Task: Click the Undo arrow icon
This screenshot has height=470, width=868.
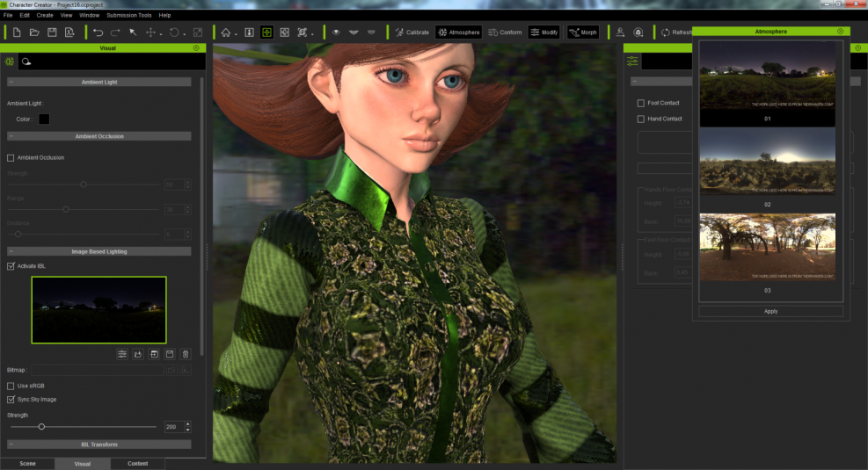Action: [98, 33]
